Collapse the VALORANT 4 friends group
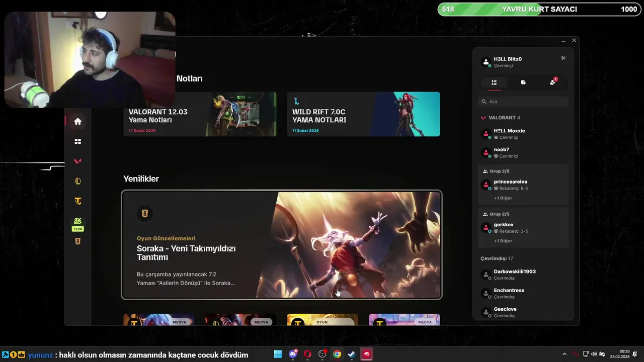This screenshot has height=362, width=644. click(x=501, y=118)
